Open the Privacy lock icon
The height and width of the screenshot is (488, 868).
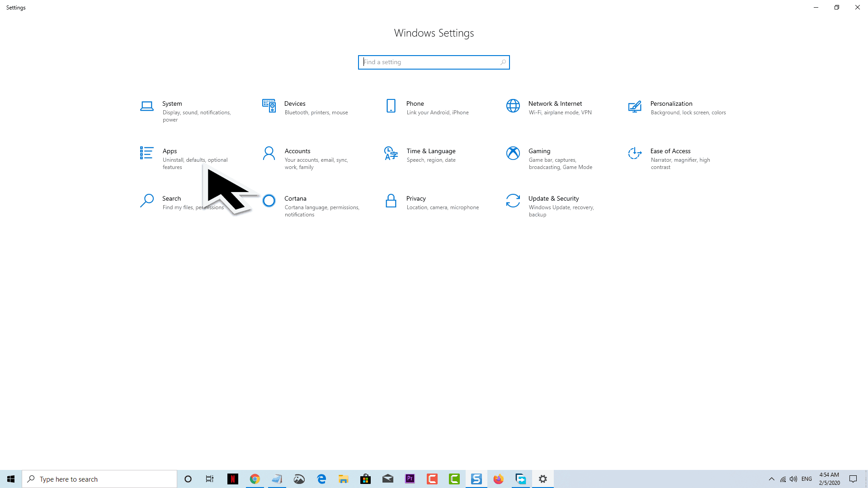pos(391,201)
